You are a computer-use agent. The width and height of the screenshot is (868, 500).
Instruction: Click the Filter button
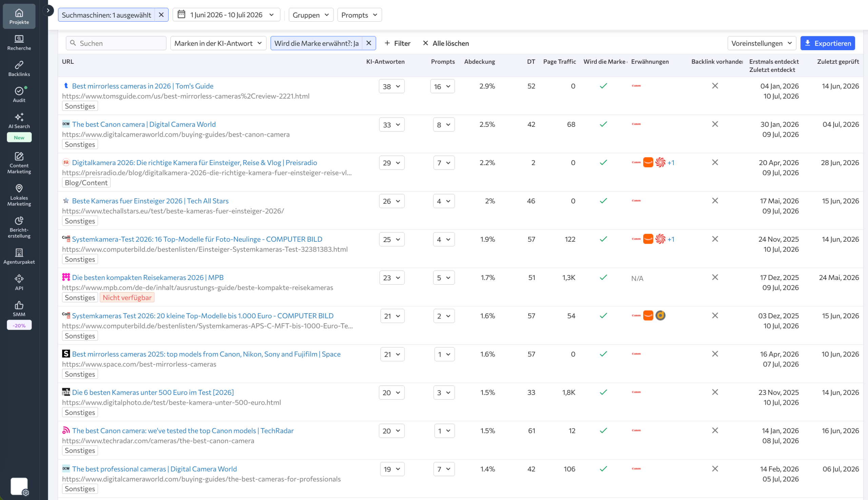(397, 43)
